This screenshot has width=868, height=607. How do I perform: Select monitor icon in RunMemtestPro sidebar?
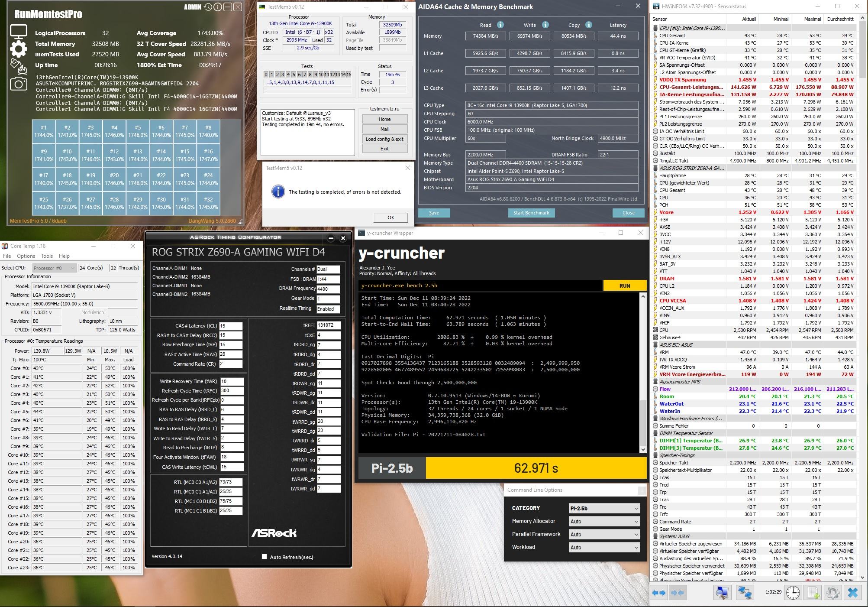click(x=18, y=32)
